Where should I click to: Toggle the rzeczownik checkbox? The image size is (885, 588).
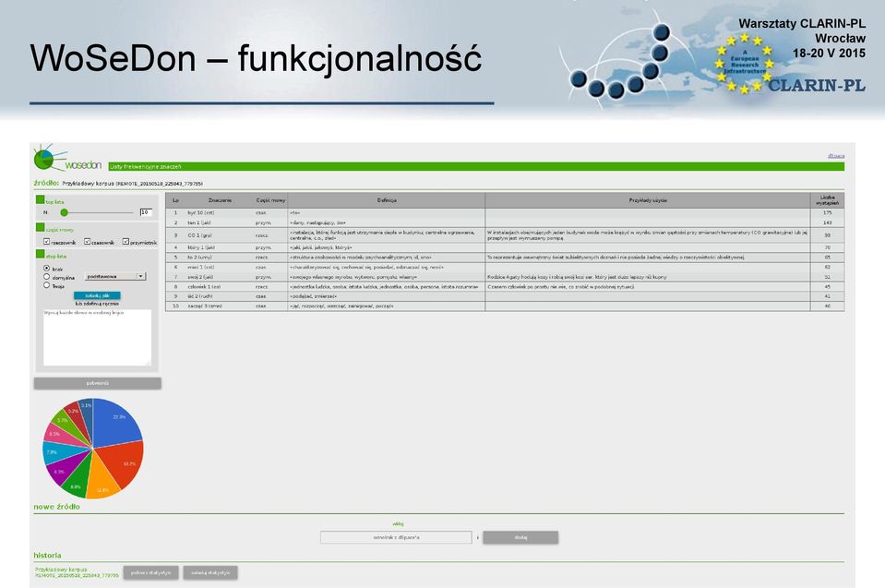(x=47, y=242)
